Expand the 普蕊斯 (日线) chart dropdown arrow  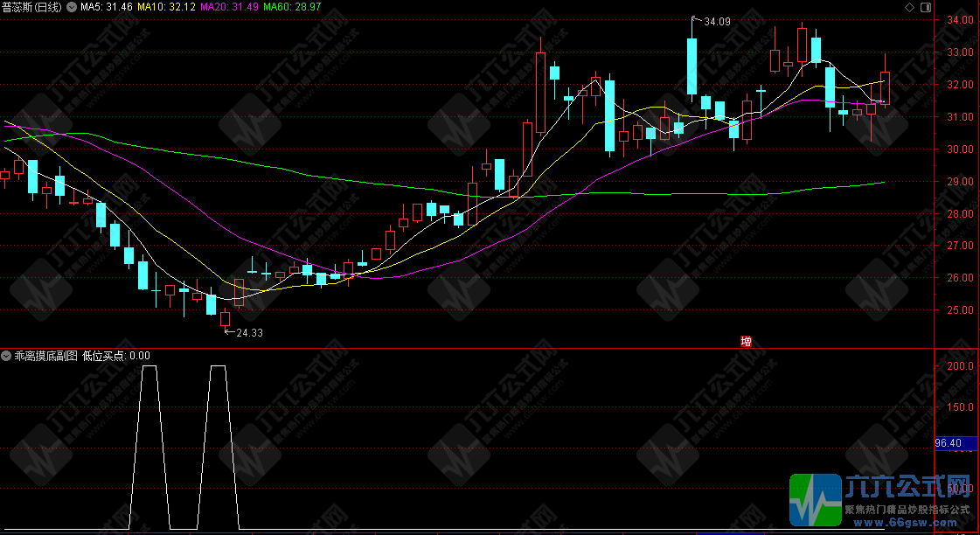71,7
